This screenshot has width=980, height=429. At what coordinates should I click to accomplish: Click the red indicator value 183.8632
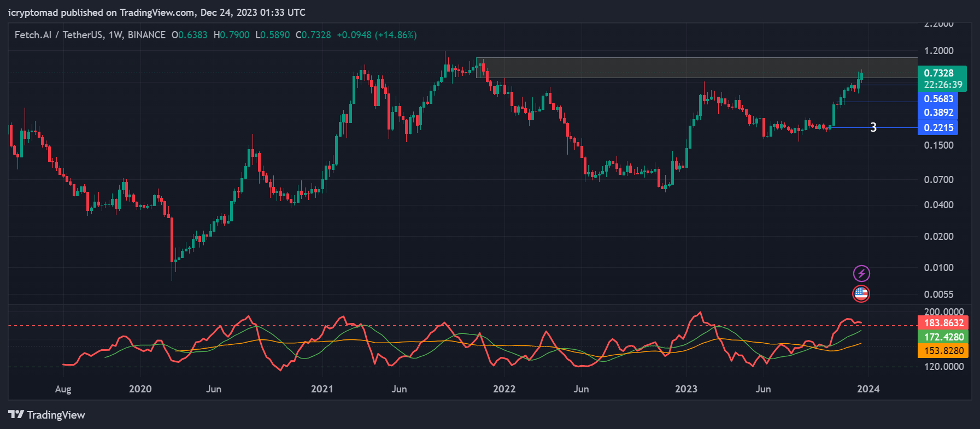943,323
